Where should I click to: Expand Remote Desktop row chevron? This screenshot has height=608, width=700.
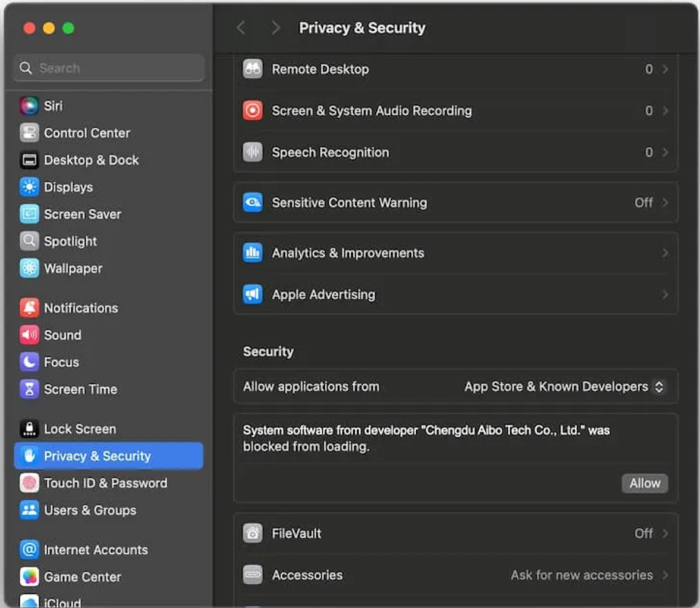(665, 69)
